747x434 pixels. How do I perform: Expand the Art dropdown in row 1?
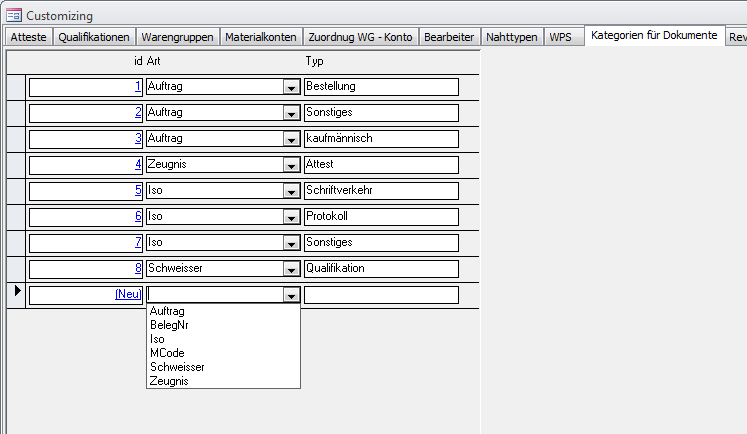291,87
